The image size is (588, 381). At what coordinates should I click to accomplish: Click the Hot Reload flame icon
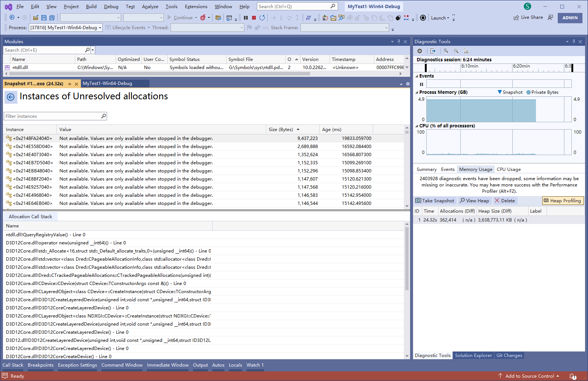203,18
